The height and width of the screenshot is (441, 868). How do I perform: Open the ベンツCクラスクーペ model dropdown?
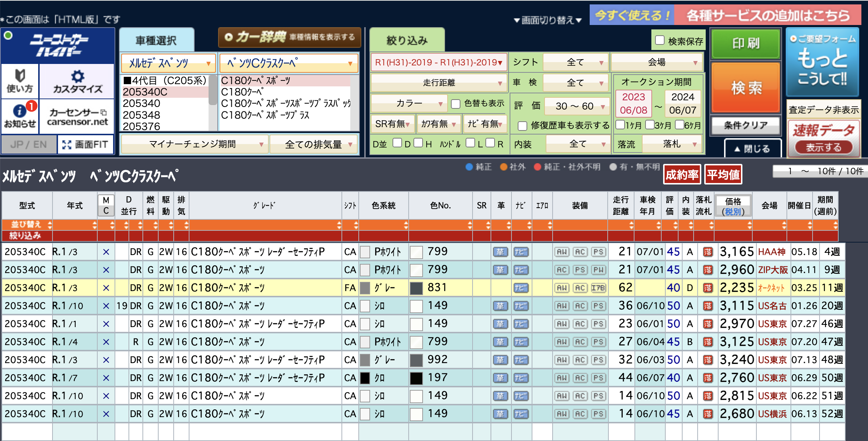[289, 63]
